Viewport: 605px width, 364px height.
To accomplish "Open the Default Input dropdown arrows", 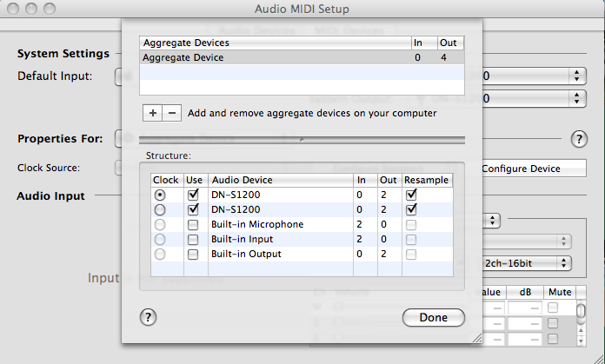I will (x=576, y=76).
